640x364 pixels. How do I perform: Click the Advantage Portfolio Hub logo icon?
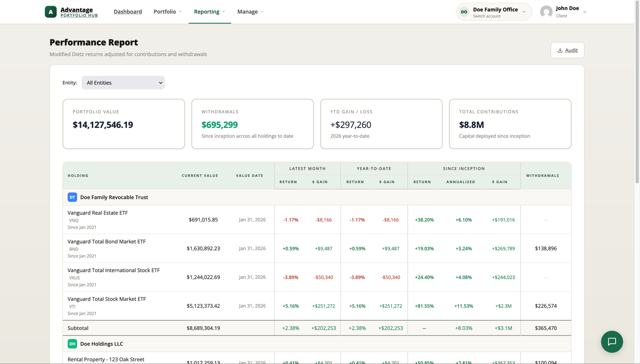click(51, 12)
